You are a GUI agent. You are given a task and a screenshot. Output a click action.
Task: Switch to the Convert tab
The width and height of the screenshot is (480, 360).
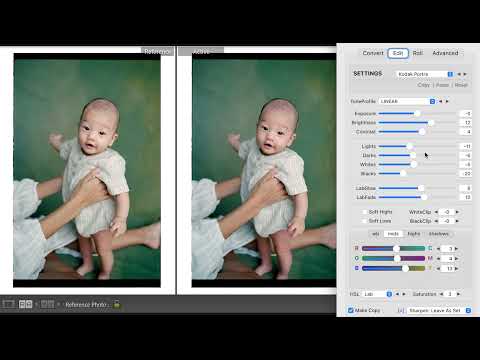(x=373, y=53)
